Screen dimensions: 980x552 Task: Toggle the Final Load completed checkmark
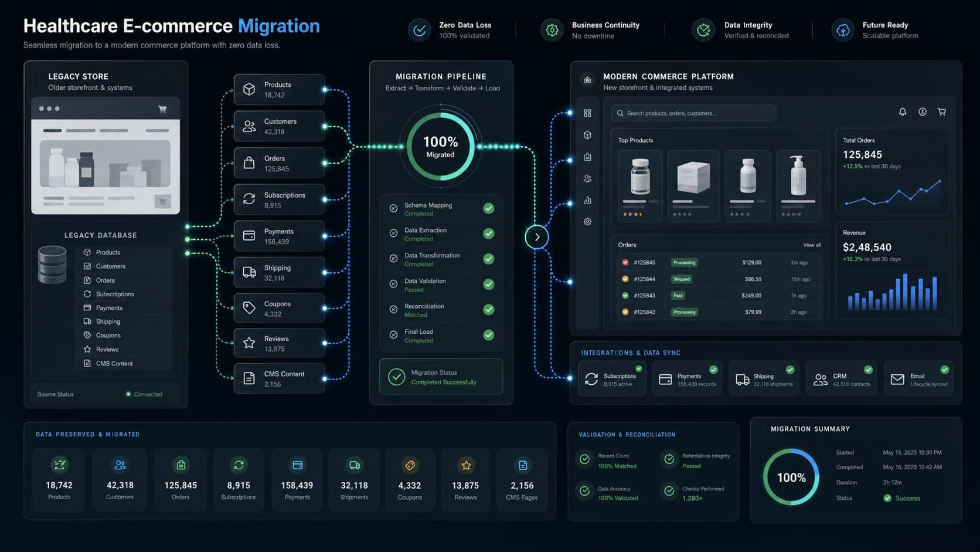click(x=488, y=335)
